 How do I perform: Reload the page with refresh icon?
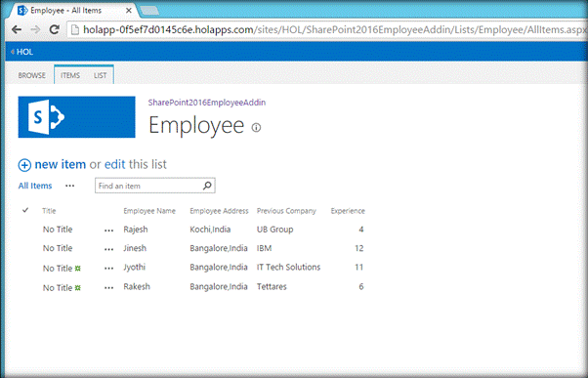tap(55, 29)
